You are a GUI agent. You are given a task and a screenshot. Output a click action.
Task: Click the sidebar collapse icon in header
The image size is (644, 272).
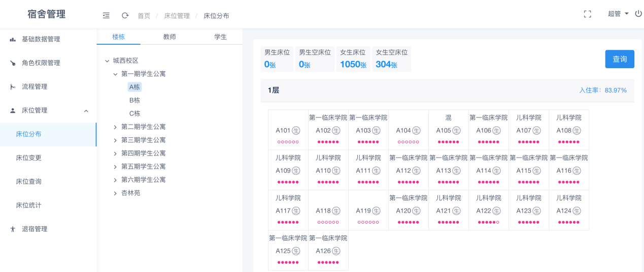pos(106,15)
